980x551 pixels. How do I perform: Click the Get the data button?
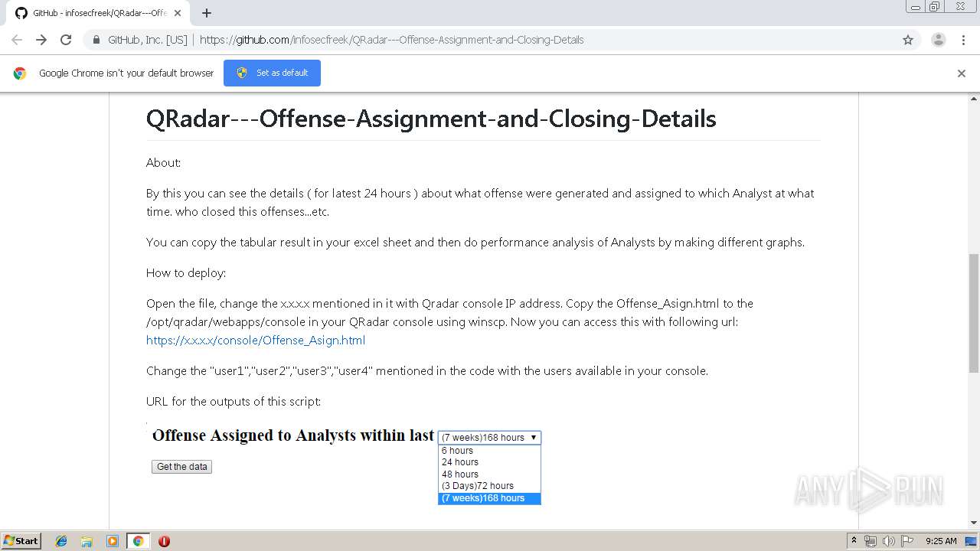click(181, 467)
